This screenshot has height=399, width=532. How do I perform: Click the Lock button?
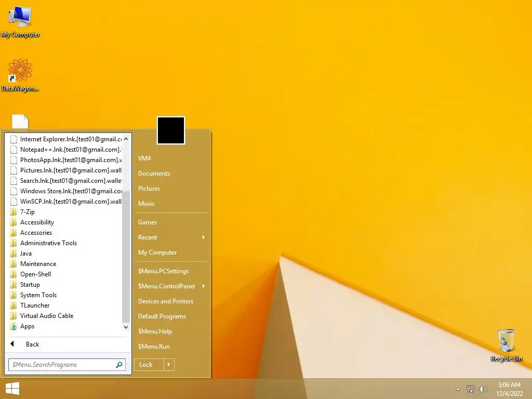(x=149, y=365)
